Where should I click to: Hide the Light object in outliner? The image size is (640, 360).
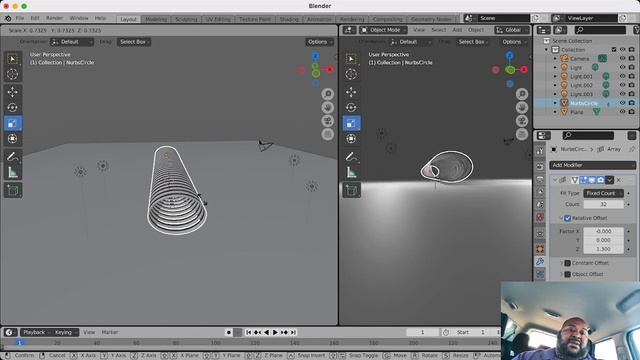pos(622,67)
